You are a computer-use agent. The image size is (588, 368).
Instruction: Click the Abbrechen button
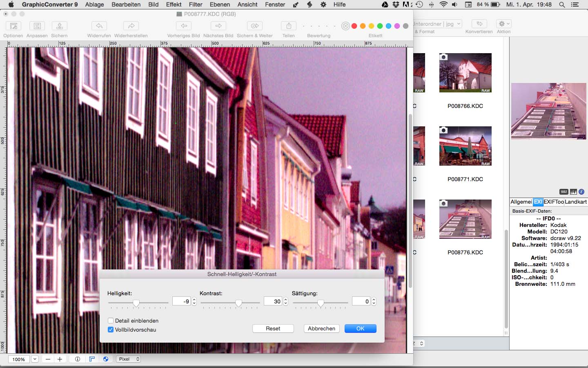322,328
